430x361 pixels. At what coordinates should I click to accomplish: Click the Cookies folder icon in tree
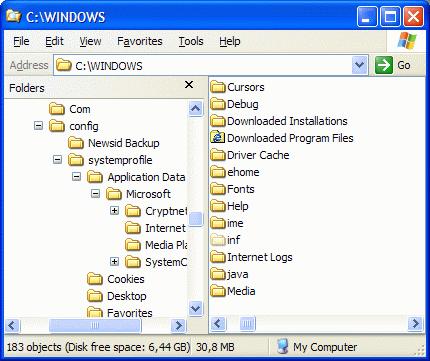[95, 279]
